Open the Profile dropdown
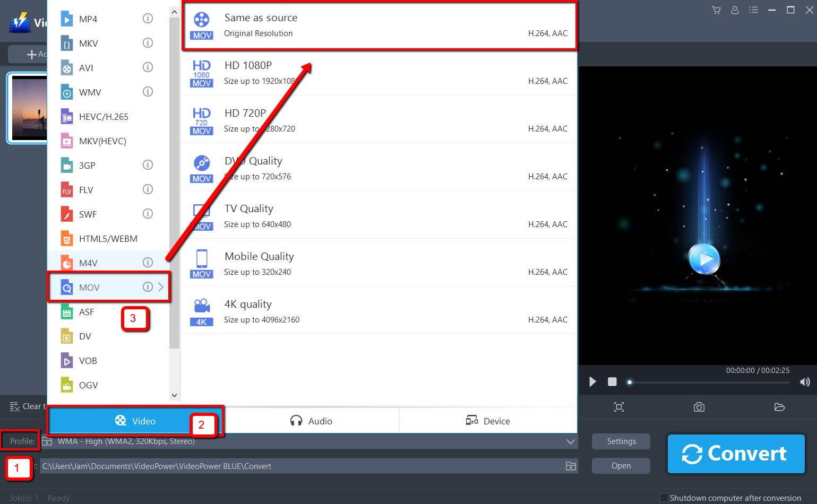Image resolution: width=817 pixels, height=504 pixels. (570, 441)
